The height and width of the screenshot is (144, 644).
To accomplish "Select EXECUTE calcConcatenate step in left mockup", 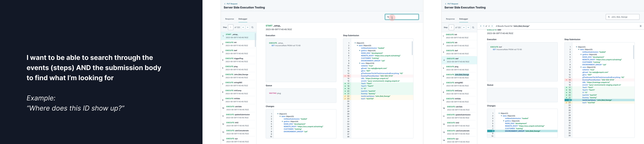I will [x=238, y=132].
